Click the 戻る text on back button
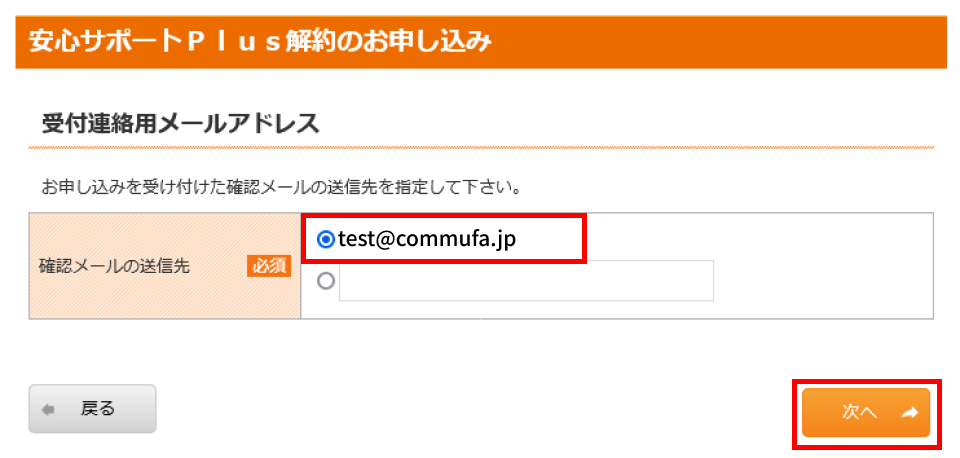 click(98, 409)
